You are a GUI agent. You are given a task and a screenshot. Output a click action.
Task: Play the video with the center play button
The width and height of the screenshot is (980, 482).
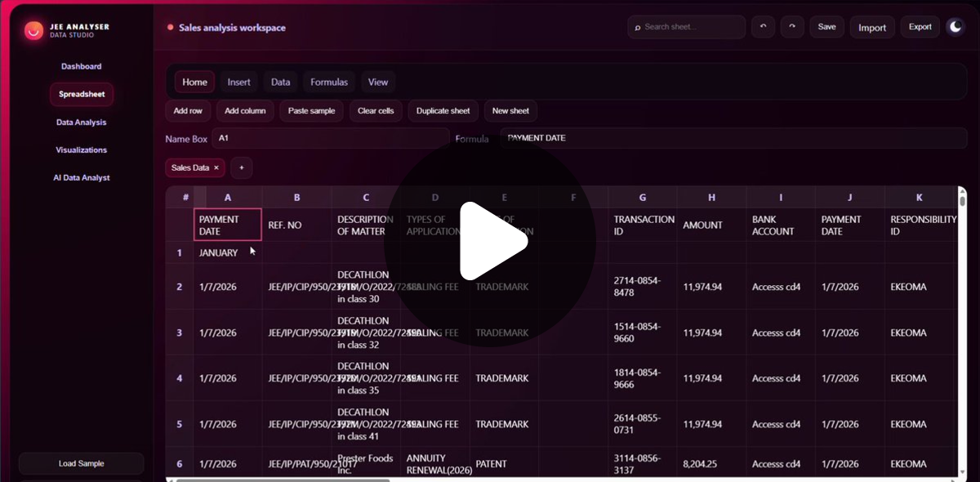[x=490, y=242]
